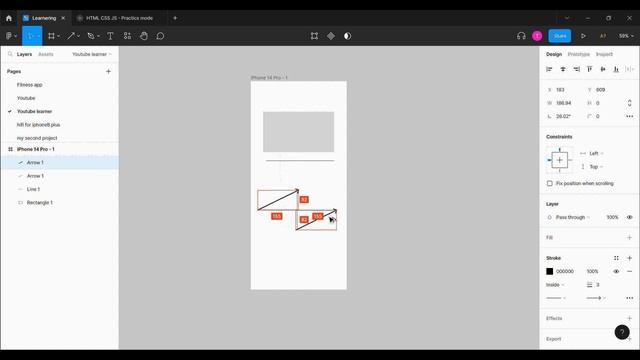Viewport: 640px width, 360px height.
Task: Open the tidy up distribute dropdown
Action: point(630,69)
